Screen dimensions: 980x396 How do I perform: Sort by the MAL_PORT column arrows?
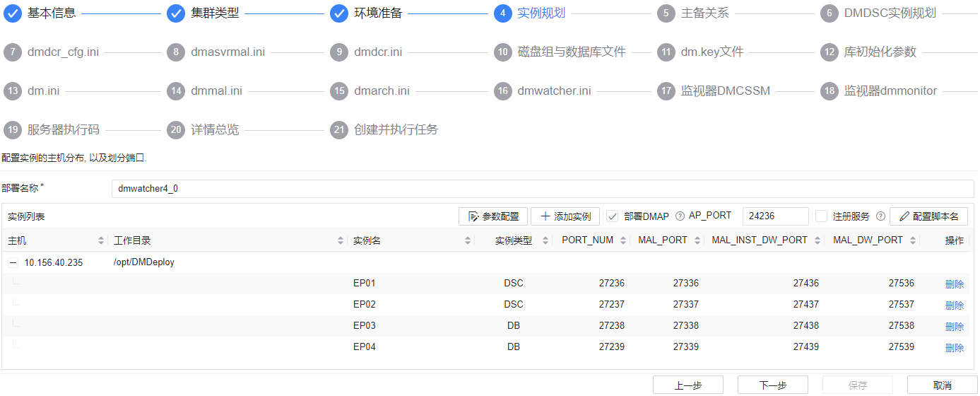point(697,241)
